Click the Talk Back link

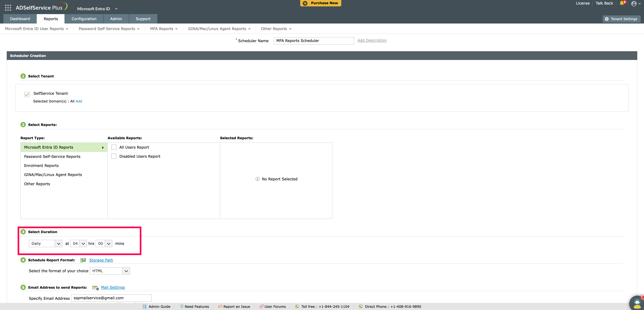coord(604,3)
